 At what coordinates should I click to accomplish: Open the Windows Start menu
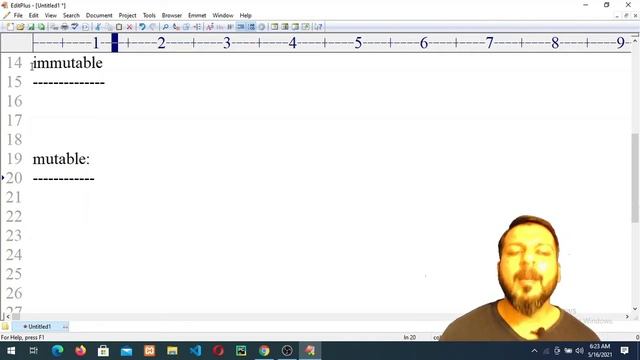[11, 351]
